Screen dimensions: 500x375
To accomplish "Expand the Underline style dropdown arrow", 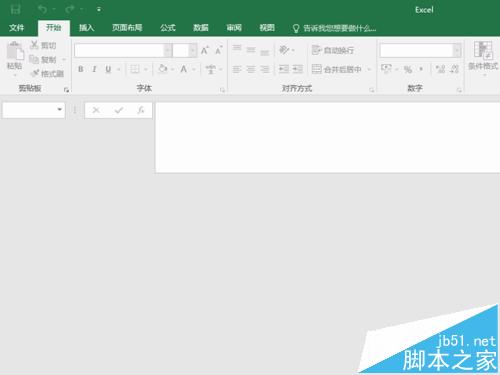I will [118, 69].
